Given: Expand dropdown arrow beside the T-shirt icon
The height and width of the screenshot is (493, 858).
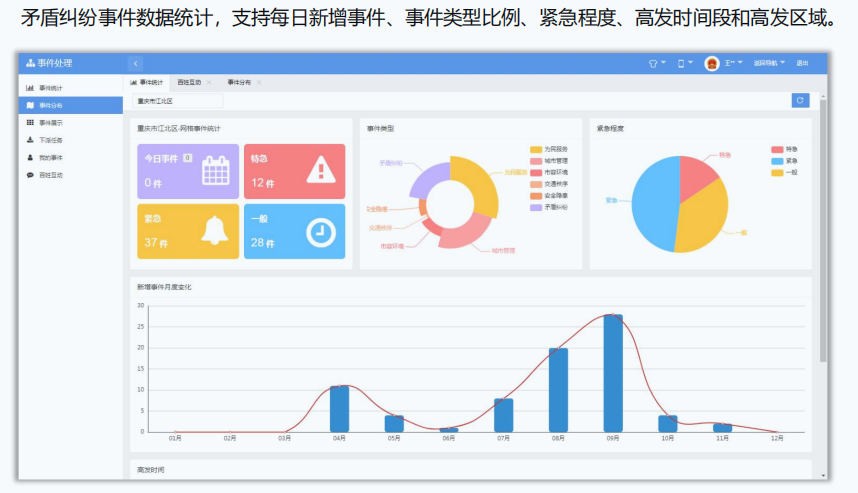Looking at the screenshot, I should tap(663, 62).
